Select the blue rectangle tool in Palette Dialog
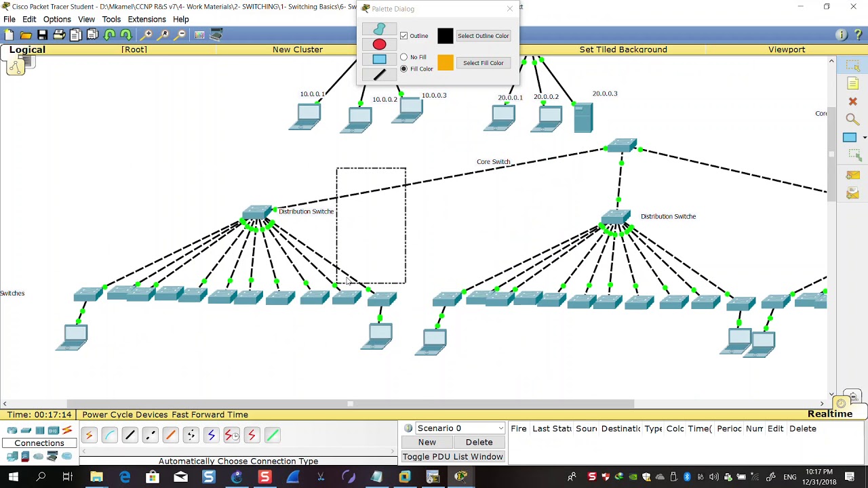868x488 pixels. pos(379,60)
